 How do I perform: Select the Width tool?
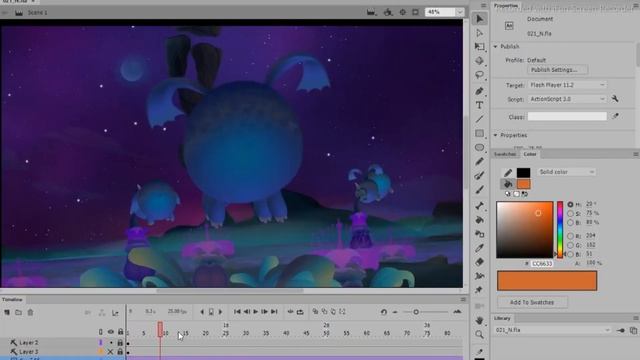480,276
